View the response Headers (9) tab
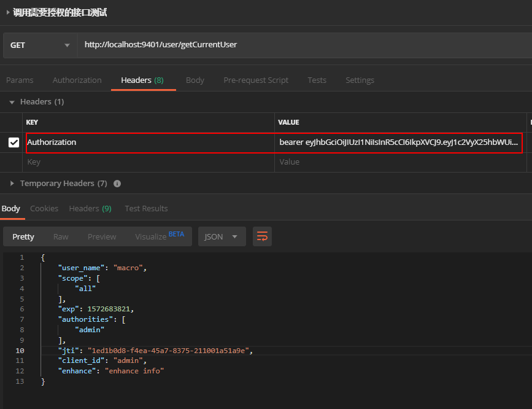 [90, 209]
